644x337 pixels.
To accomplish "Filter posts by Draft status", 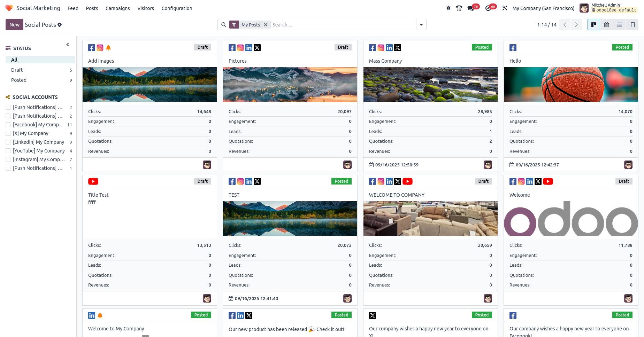I will (x=40, y=70).
